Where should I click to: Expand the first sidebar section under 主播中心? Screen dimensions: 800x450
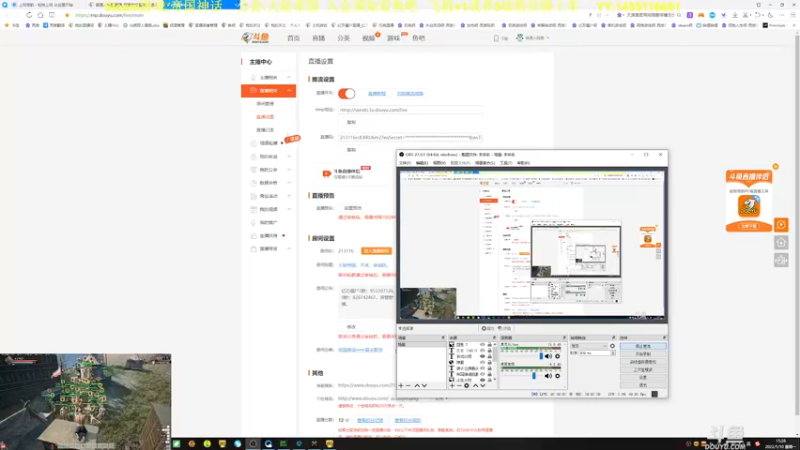coord(268,78)
